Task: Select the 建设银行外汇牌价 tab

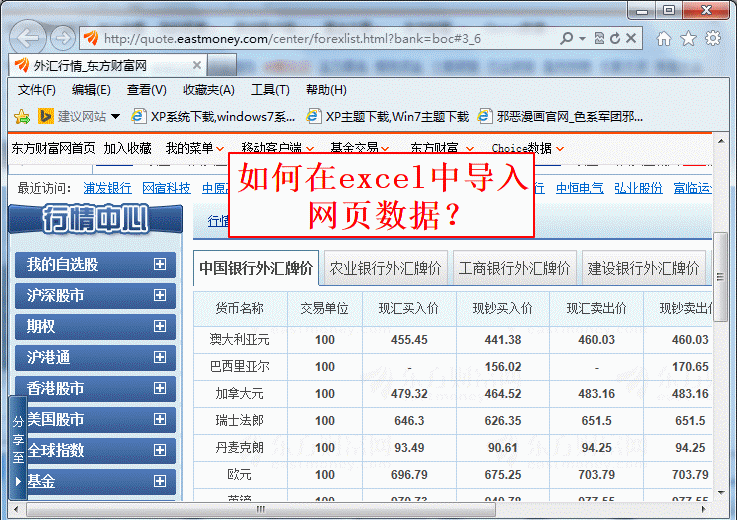Action: [643, 269]
